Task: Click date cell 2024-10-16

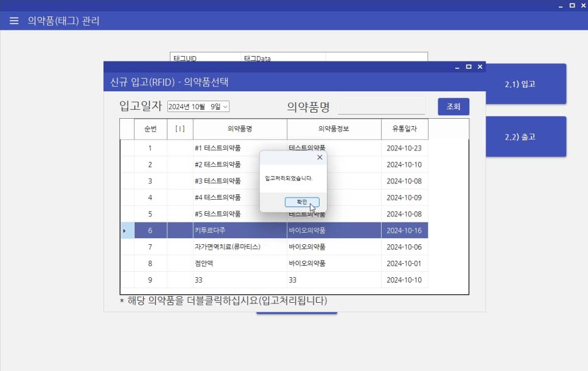Action: click(x=404, y=230)
